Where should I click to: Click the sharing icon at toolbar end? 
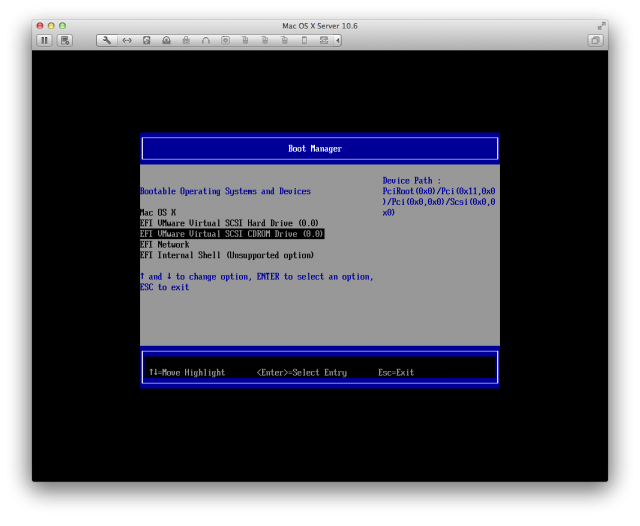point(324,40)
